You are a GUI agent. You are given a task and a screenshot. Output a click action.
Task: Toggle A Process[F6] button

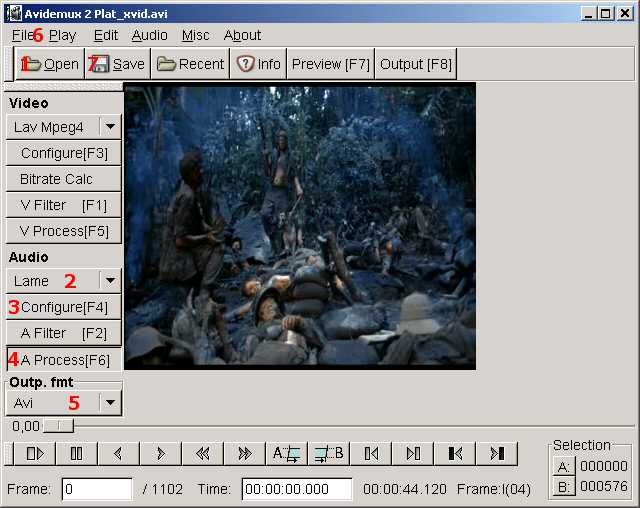64,360
